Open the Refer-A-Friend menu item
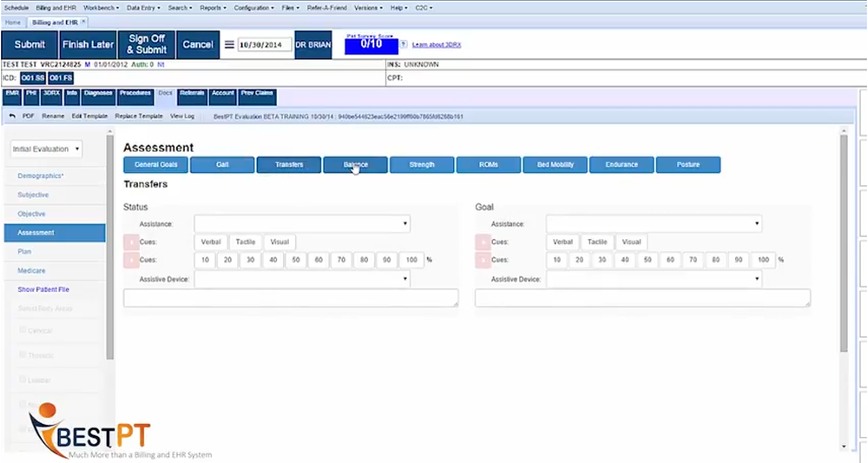The width and height of the screenshot is (868, 463). coord(326,8)
